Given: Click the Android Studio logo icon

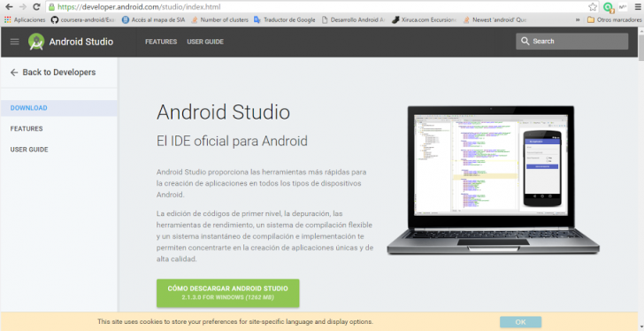Looking at the screenshot, I should [36, 42].
